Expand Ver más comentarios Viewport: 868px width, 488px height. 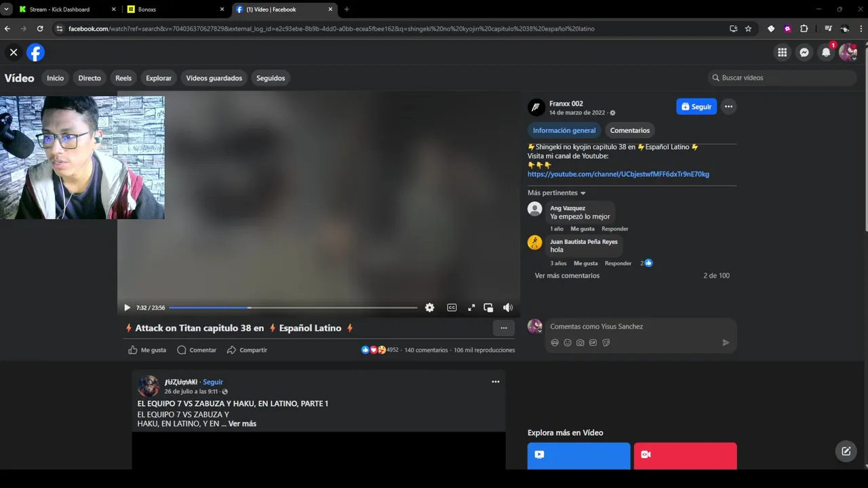(567, 276)
